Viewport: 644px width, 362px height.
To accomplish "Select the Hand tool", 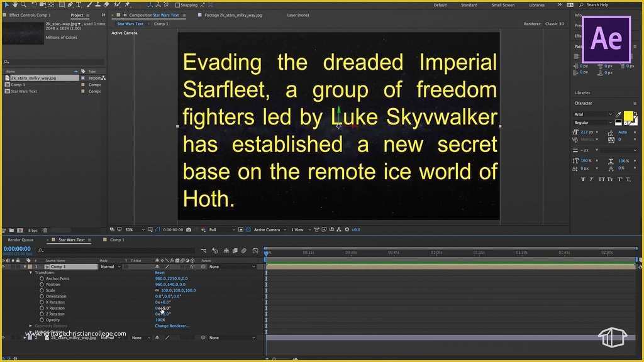I will point(15,4).
